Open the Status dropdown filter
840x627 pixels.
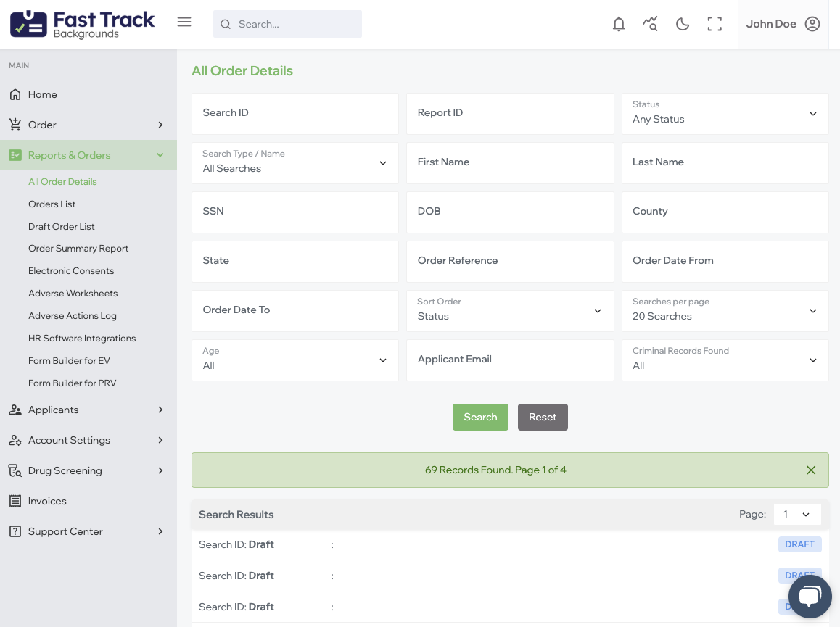pos(725,114)
